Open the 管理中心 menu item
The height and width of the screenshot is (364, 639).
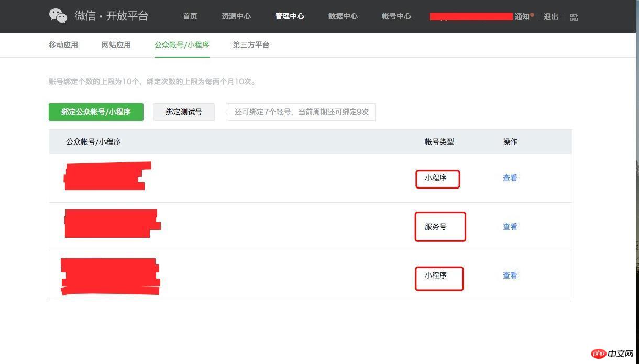point(290,16)
